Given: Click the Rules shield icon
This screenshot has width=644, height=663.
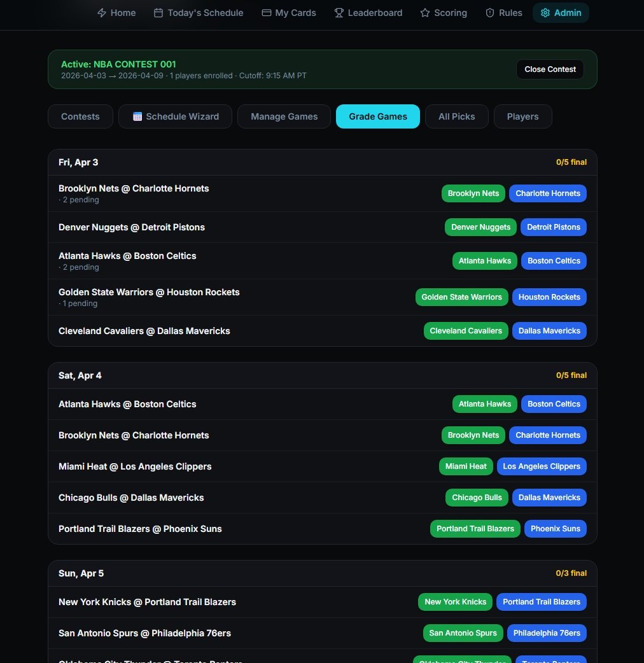Looking at the screenshot, I should (x=490, y=13).
